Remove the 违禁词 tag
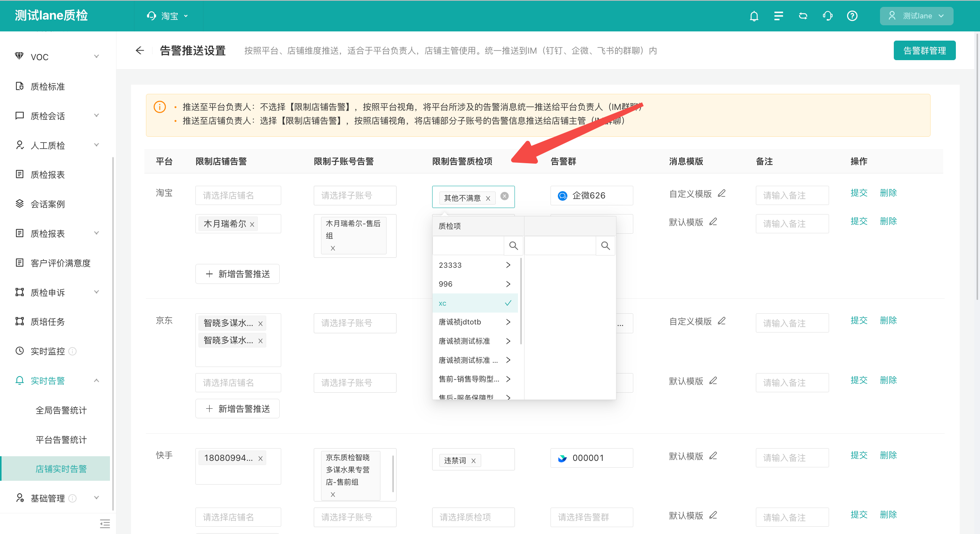 (x=474, y=461)
